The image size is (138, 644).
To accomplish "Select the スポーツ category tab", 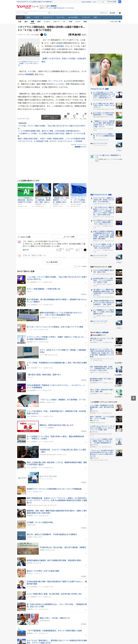I will (56, 22).
